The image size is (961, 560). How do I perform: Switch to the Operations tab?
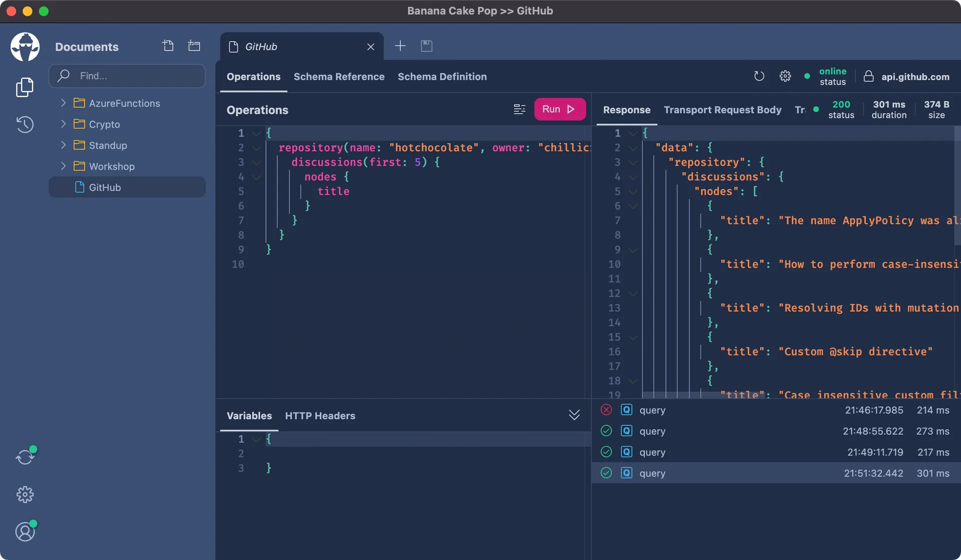pyautogui.click(x=253, y=77)
